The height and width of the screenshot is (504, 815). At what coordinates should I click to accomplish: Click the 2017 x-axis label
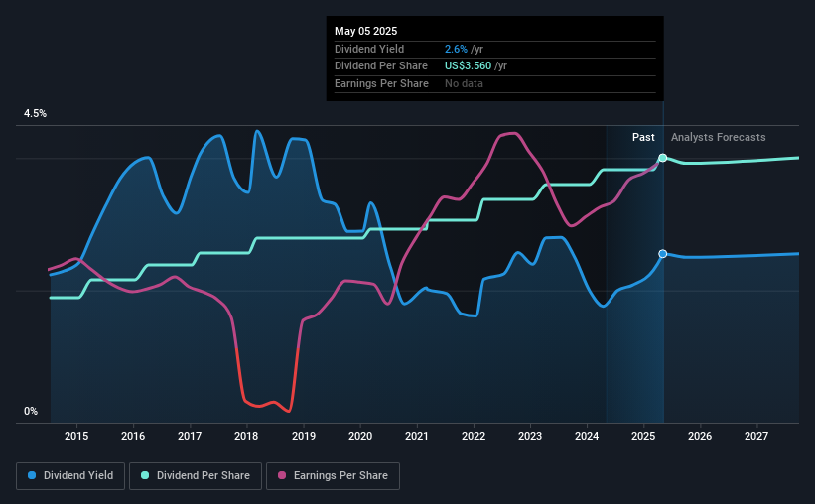point(190,436)
